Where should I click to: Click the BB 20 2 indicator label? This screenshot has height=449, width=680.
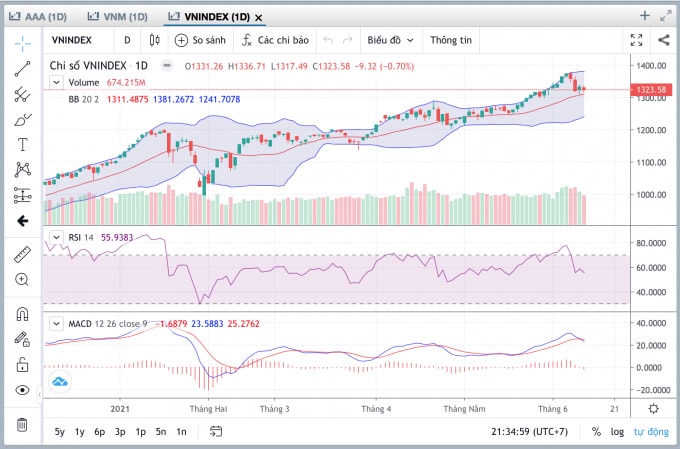coord(83,99)
